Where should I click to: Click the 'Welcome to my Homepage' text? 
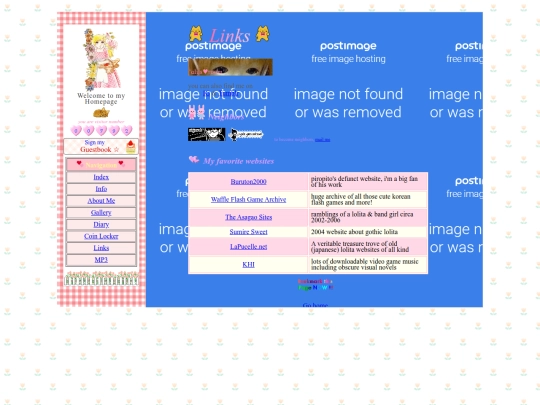click(x=101, y=98)
